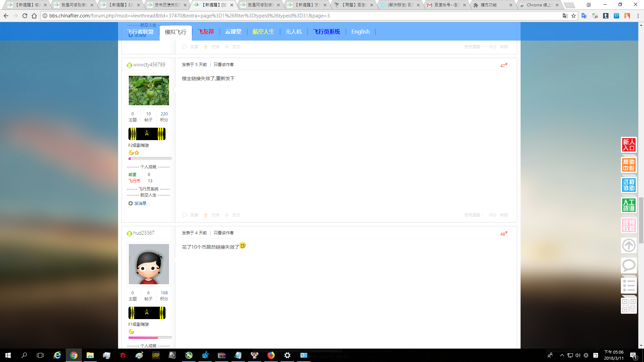
Task: Open the Windows Start menu
Action: 8,355
